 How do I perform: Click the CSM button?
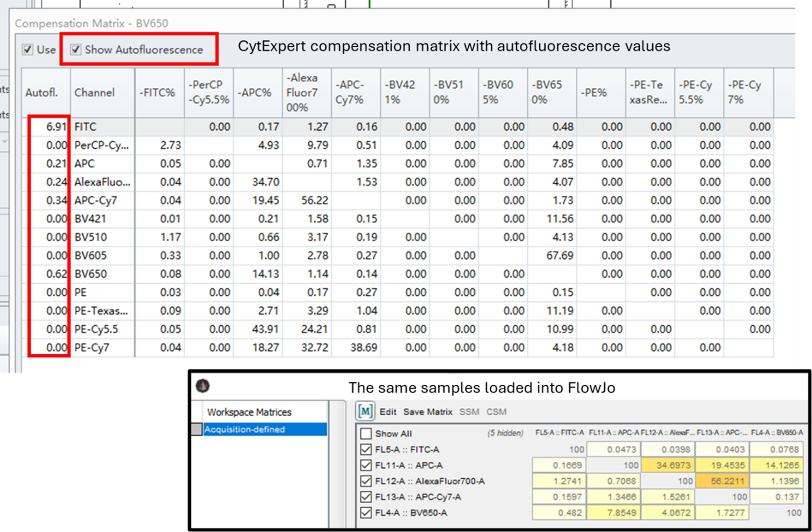pyautogui.click(x=497, y=412)
